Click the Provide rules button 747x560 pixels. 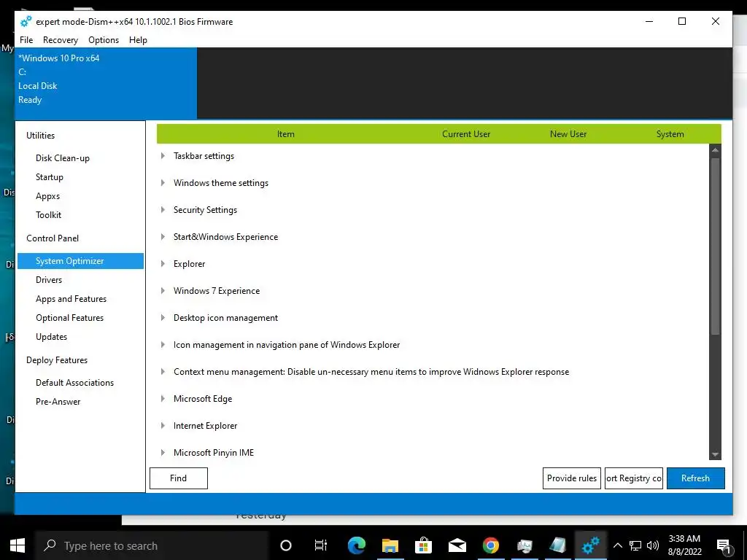(x=572, y=478)
